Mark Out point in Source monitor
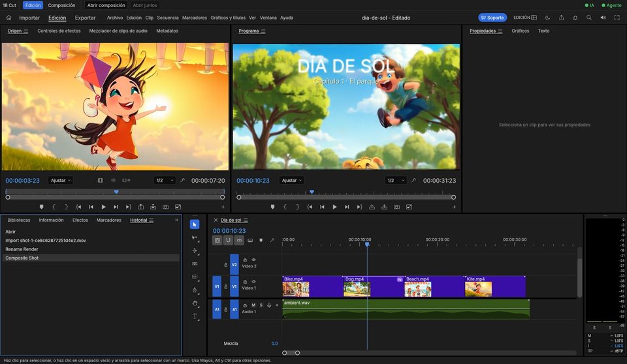Viewport: 627px width, 364px height. click(66, 207)
